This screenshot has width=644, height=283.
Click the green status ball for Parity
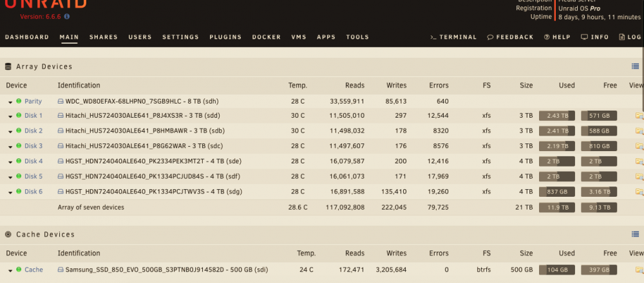click(19, 101)
